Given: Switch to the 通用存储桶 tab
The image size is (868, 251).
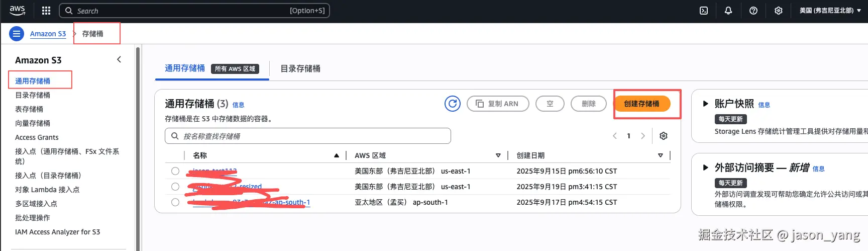Looking at the screenshot, I should coord(185,68).
